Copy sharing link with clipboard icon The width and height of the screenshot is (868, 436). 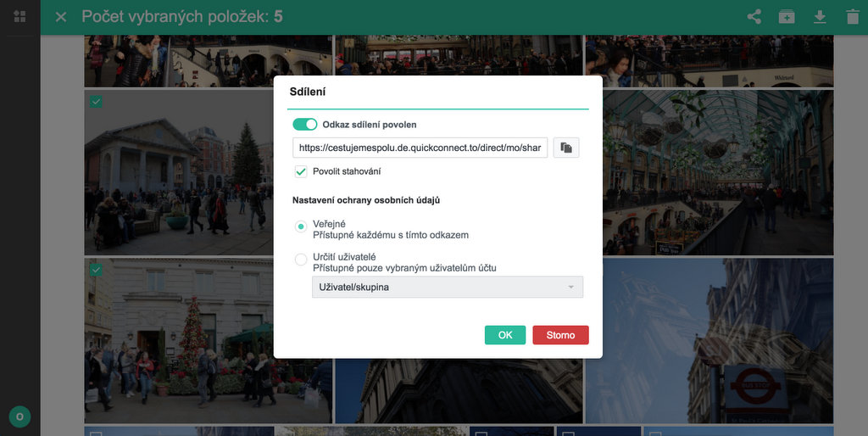[566, 148]
